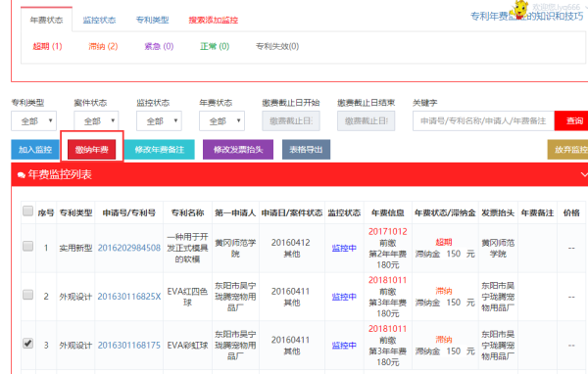Image resolution: width=588 pixels, height=374 pixels.
Task: Click the 20160412 application date
Action: click(291, 243)
